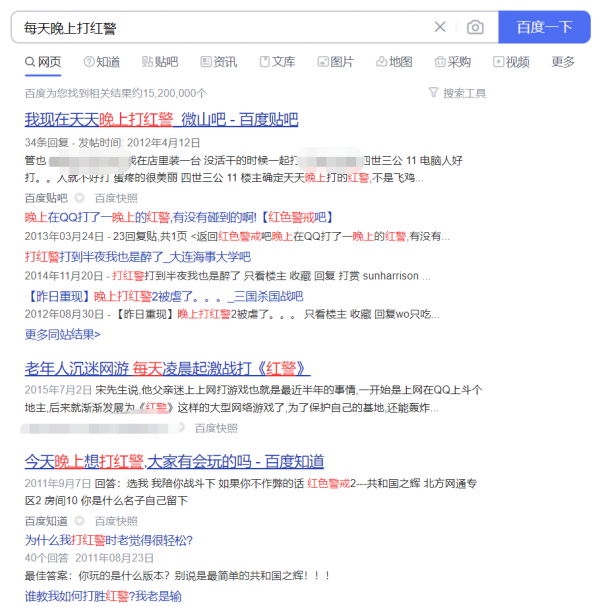This screenshot has height=607, width=600.
Task: Click the funnel icon beside 搜索工具
Action: click(x=433, y=92)
